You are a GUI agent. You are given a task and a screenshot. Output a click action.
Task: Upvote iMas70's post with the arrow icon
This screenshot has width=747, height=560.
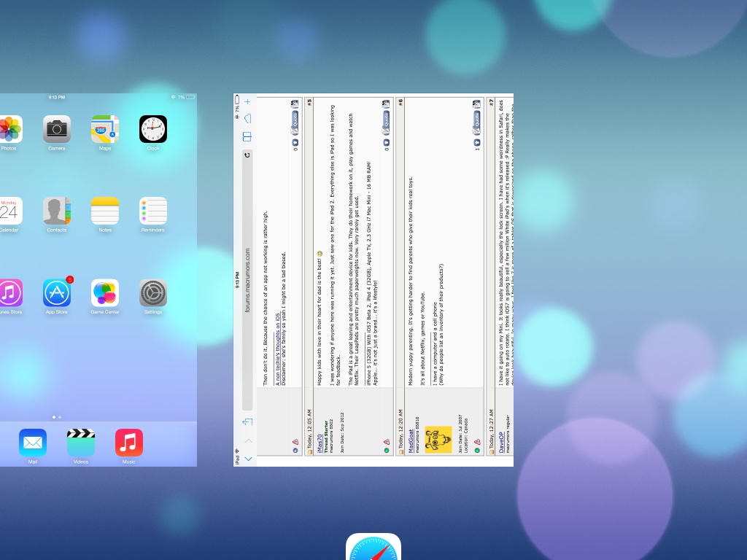(x=387, y=142)
